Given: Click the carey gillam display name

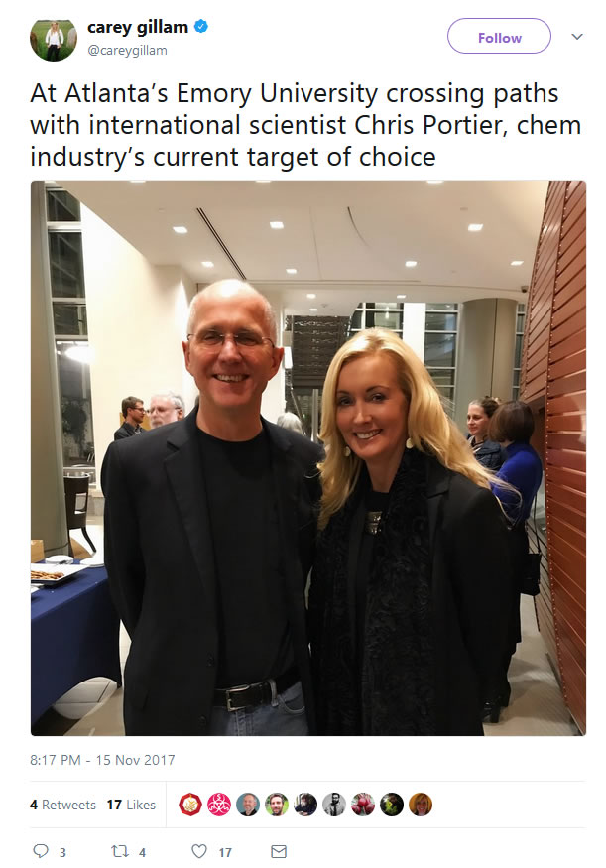Looking at the screenshot, I should (138, 27).
